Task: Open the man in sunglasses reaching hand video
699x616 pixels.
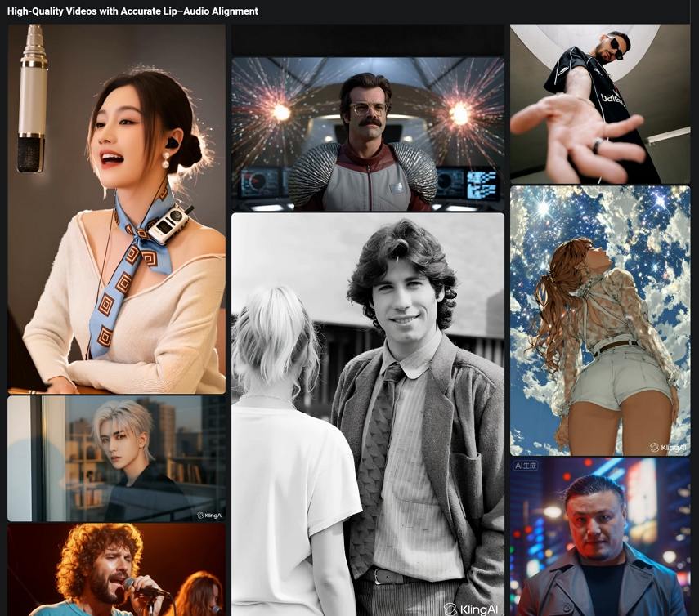Action: coord(600,104)
